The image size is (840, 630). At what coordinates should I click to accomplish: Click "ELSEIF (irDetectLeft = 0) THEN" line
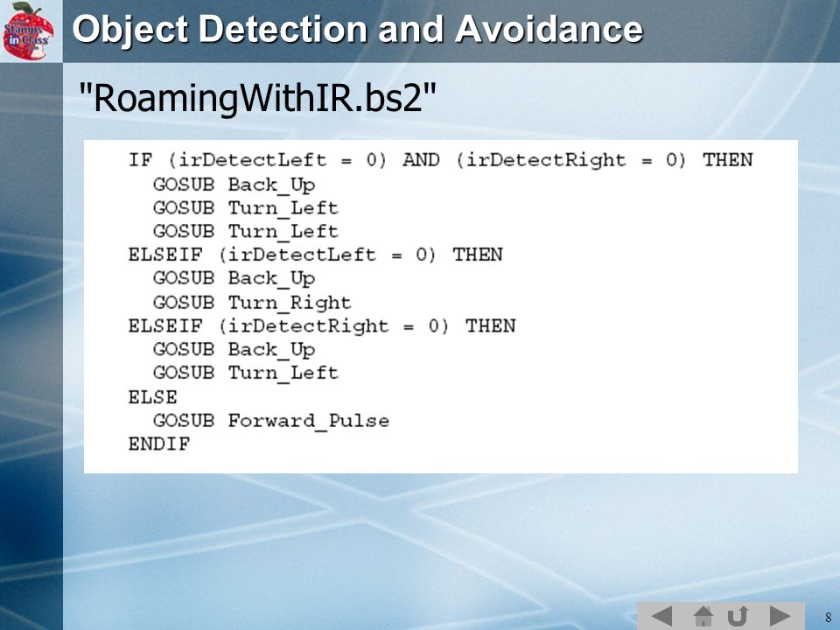click(x=315, y=255)
